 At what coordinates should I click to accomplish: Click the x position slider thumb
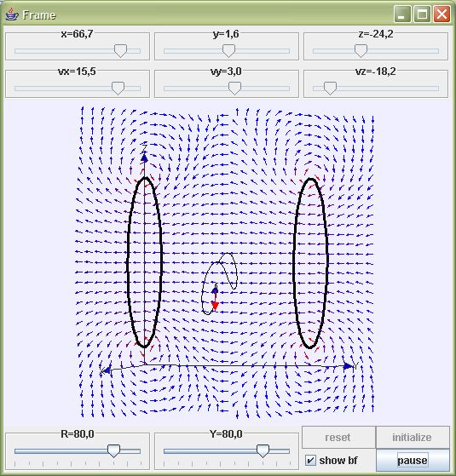[120, 51]
